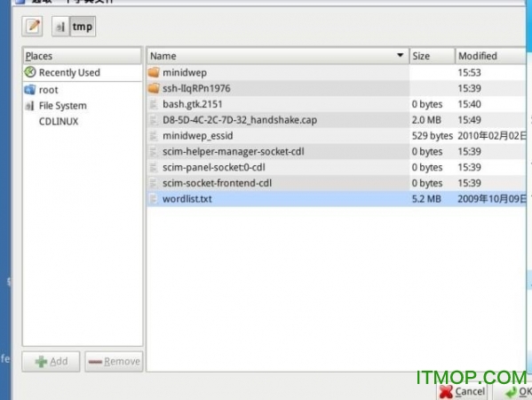Click the Name column sort arrow

click(x=401, y=55)
